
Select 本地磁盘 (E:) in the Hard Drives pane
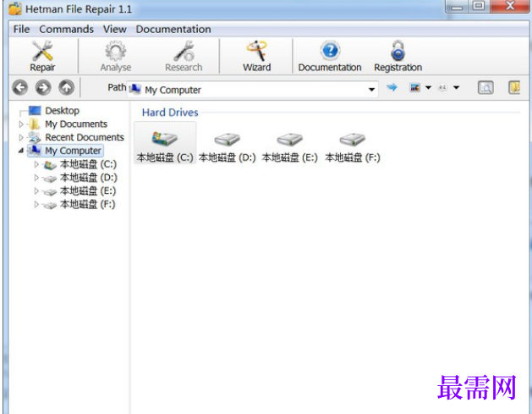(290, 147)
